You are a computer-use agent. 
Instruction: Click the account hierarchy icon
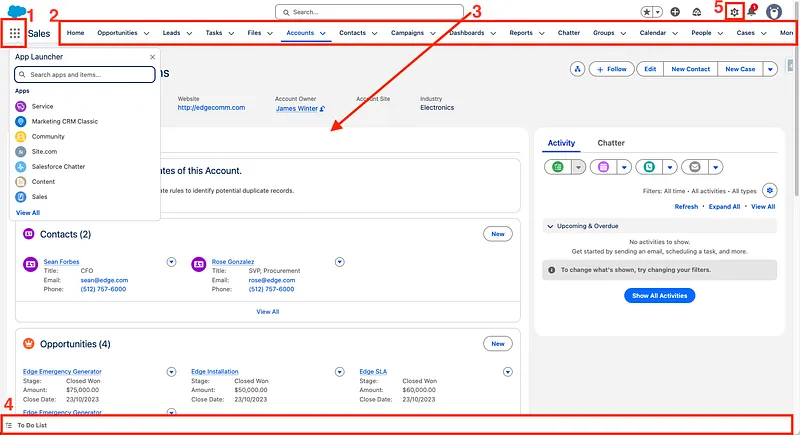(577, 69)
